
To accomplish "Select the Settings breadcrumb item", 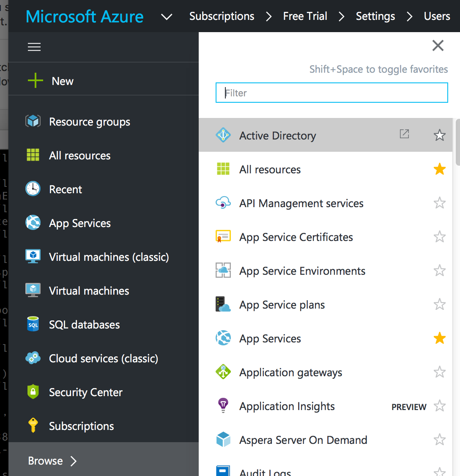I will (375, 16).
